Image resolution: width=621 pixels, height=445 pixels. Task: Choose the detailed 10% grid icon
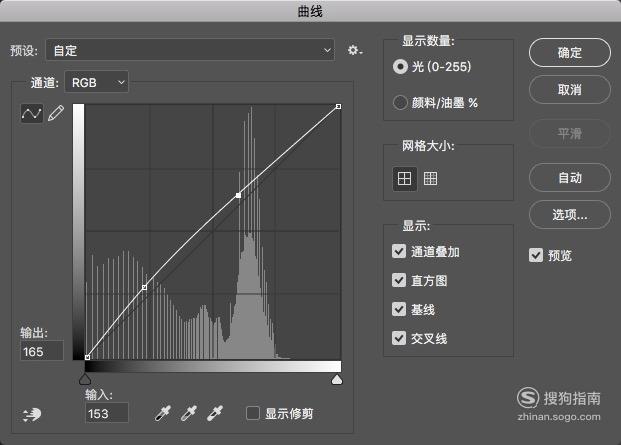pyautogui.click(x=431, y=179)
